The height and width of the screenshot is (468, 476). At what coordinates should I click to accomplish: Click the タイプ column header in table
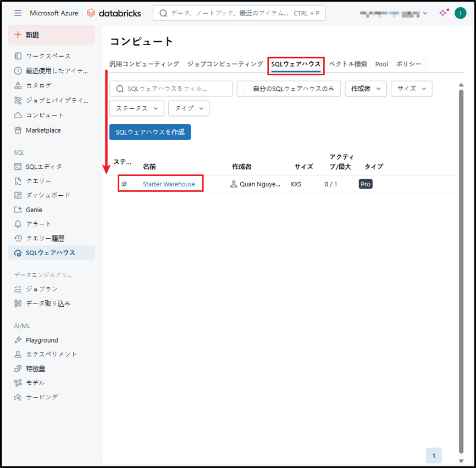click(x=374, y=167)
